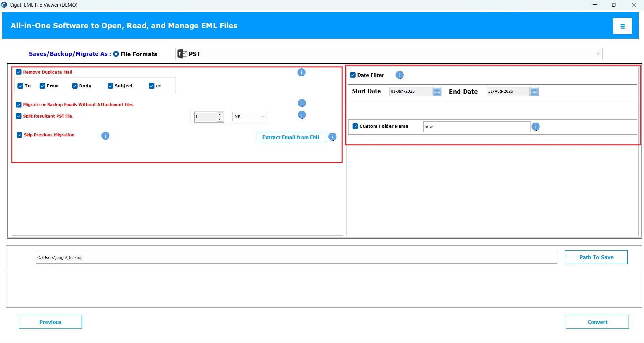Disable the Skip Previous Migration checkbox
The height and width of the screenshot is (343, 644).
click(x=19, y=135)
